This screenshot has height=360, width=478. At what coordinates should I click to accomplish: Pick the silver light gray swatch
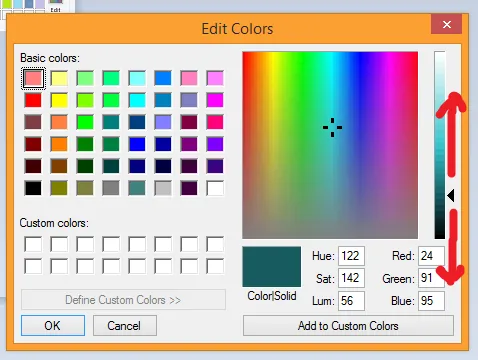click(163, 188)
